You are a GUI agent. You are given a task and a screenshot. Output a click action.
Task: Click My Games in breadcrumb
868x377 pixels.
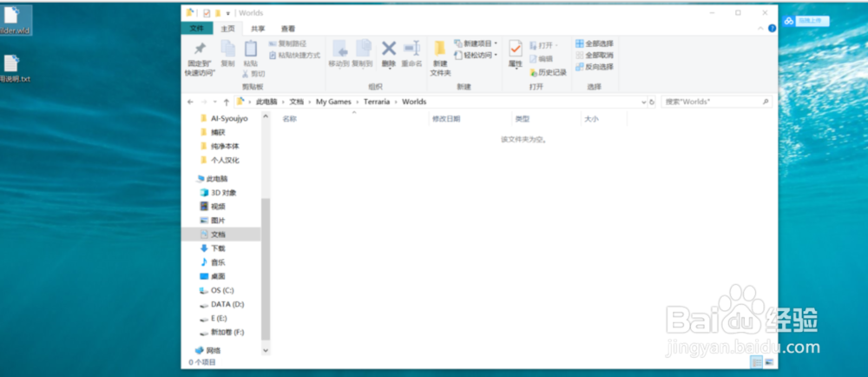tap(334, 102)
